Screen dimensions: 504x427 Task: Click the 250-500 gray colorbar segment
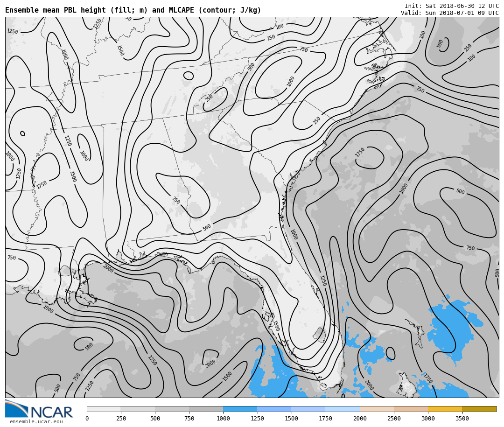pyautogui.click(x=138, y=409)
